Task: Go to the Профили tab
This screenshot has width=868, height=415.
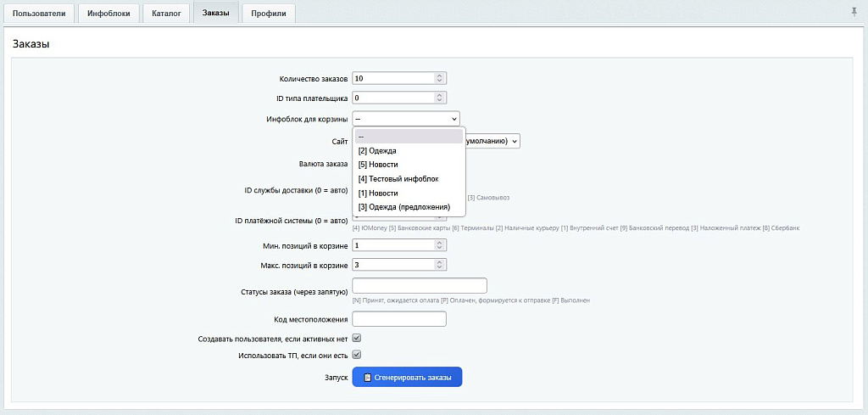Action: [x=268, y=13]
